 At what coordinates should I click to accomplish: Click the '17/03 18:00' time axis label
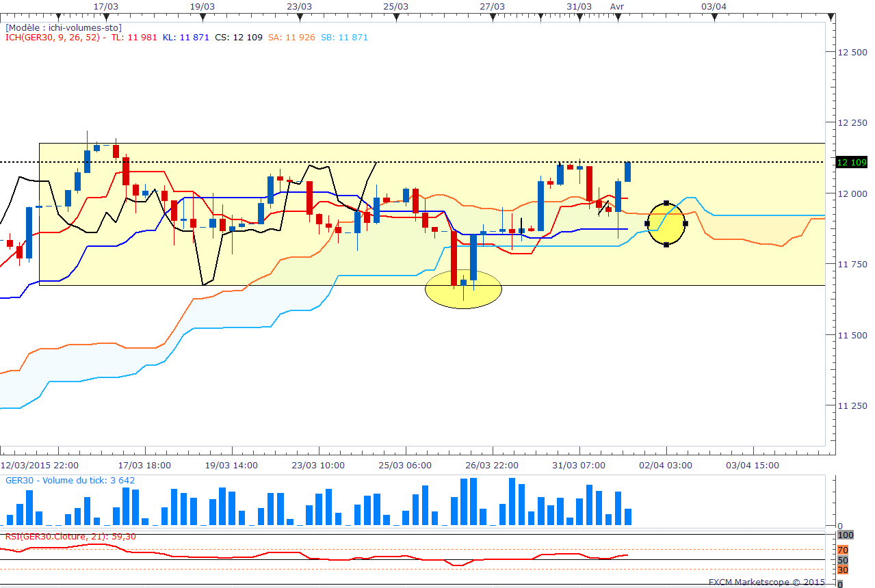click(x=145, y=465)
